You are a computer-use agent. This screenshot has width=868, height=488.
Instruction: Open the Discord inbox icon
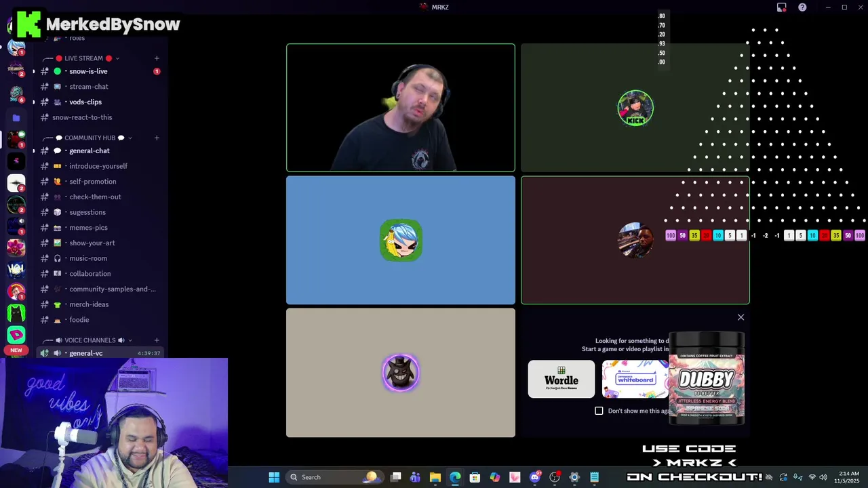pyautogui.click(x=781, y=7)
